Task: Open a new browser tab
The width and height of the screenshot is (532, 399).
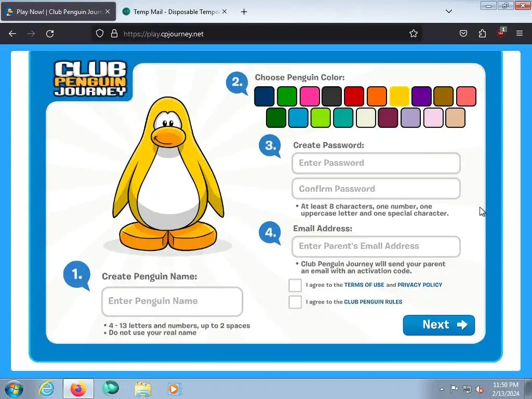Action: click(244, 12)
